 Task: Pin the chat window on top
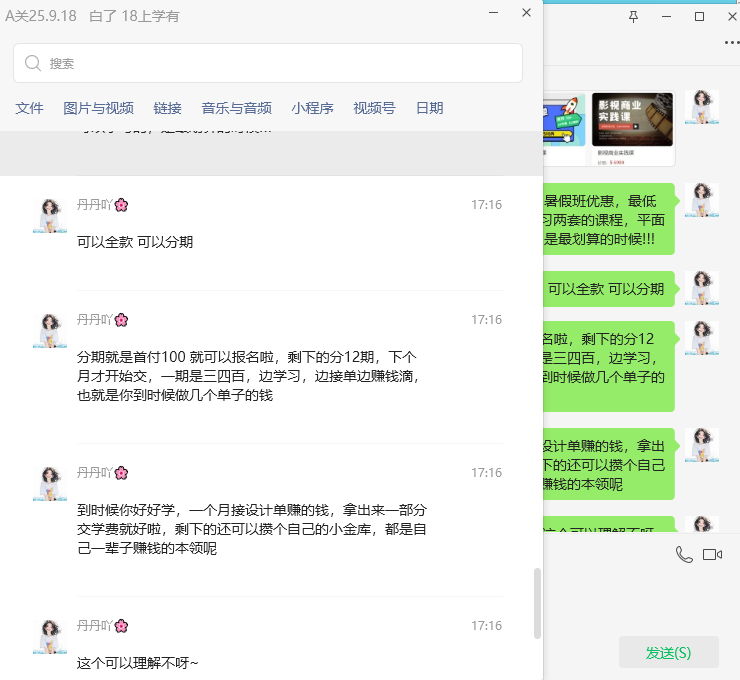(x=632, y=16)
